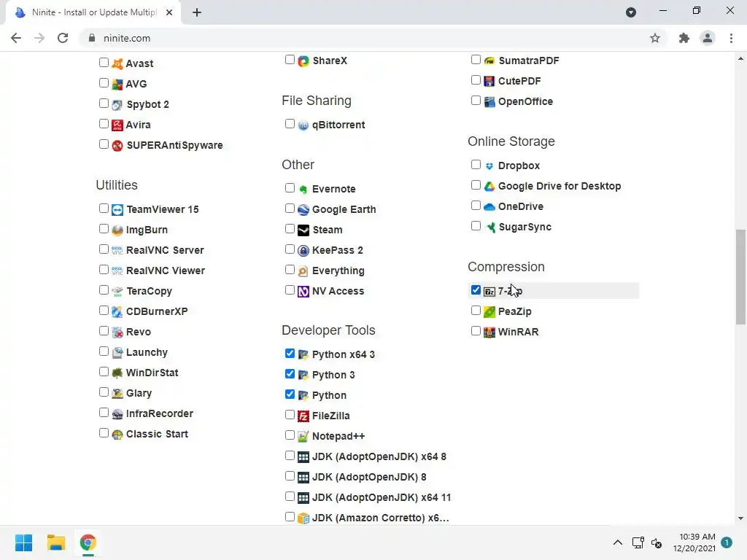
Task: Check the SUPERAntiSpyware checkbox
Action: pos(104,144)
